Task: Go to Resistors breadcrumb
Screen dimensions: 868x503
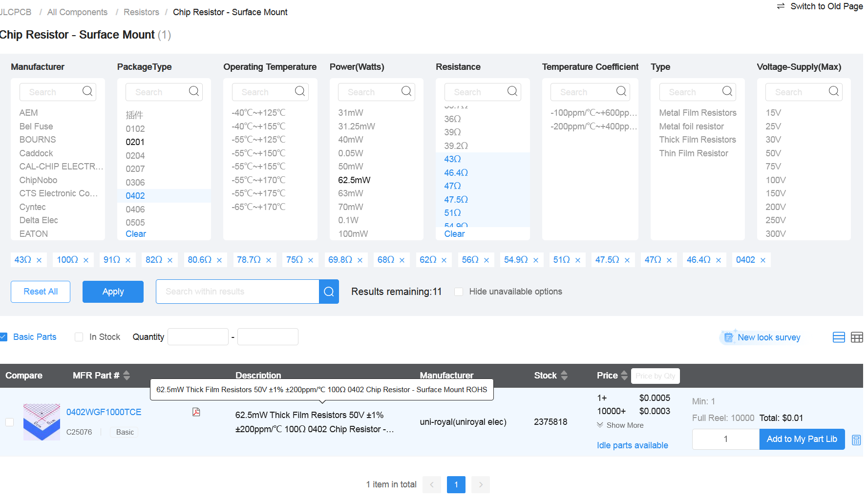Action: [x=141, y=12]
